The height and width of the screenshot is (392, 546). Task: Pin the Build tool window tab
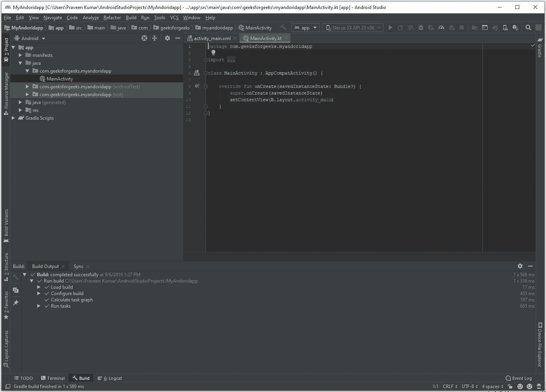pos(16,303)
